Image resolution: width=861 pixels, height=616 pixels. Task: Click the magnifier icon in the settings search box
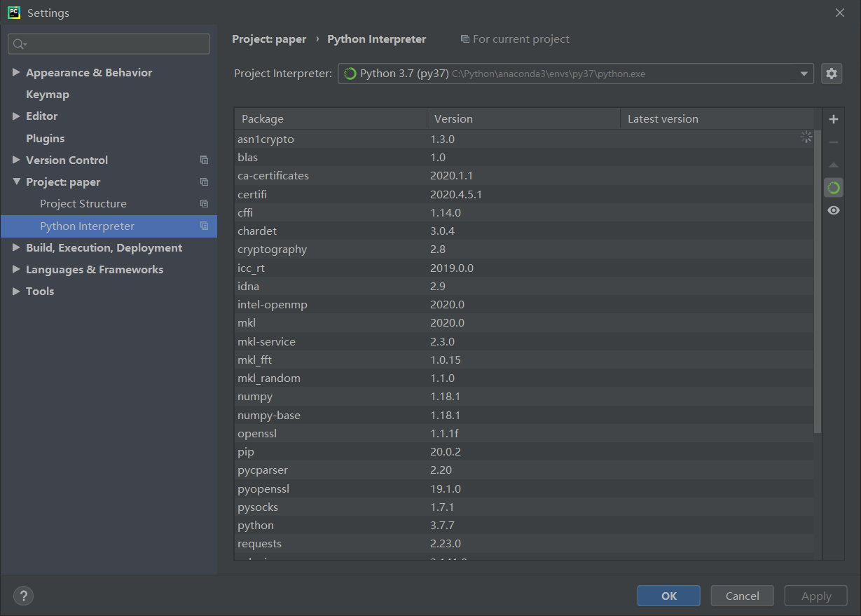(19, 44)
